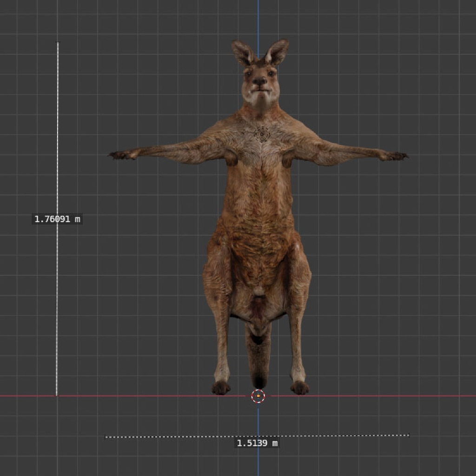Click the origin marker on the kangaroo's chest
476x476 pixels.
262,134
